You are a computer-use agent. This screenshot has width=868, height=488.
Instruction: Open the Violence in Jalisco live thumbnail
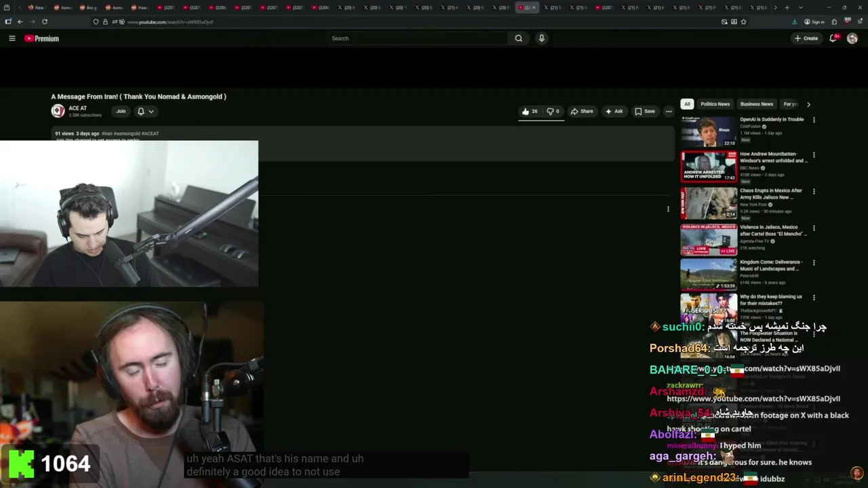(709, 239)
